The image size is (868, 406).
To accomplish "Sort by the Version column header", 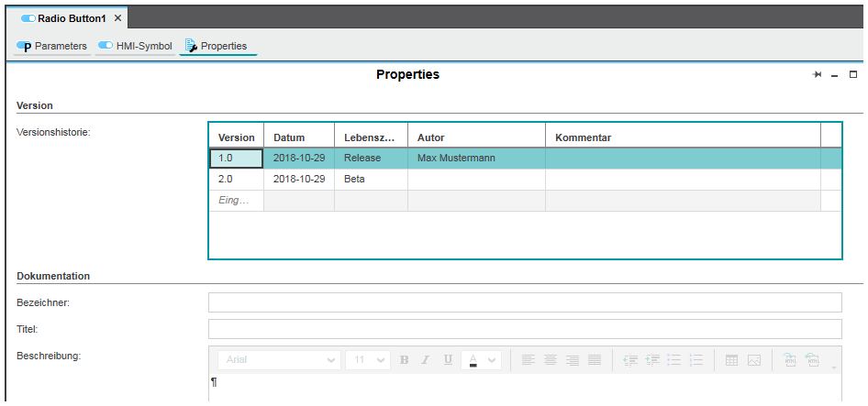I will (237, 137).
